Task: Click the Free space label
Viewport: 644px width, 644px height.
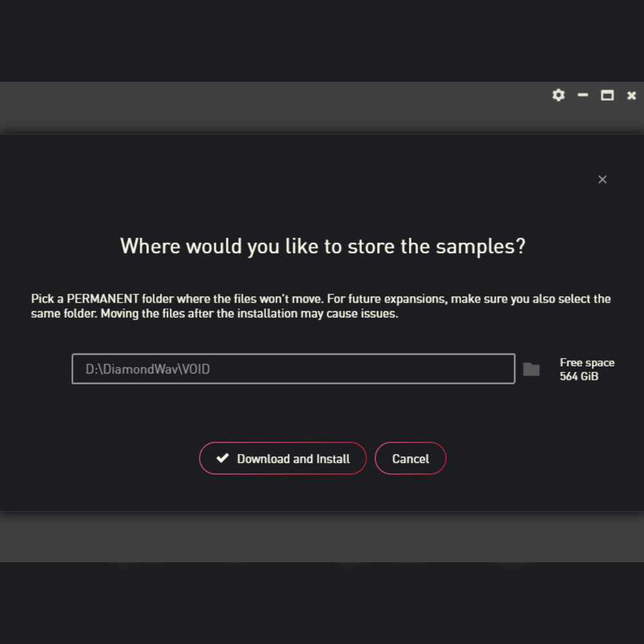Action: (x=587, y=363)
